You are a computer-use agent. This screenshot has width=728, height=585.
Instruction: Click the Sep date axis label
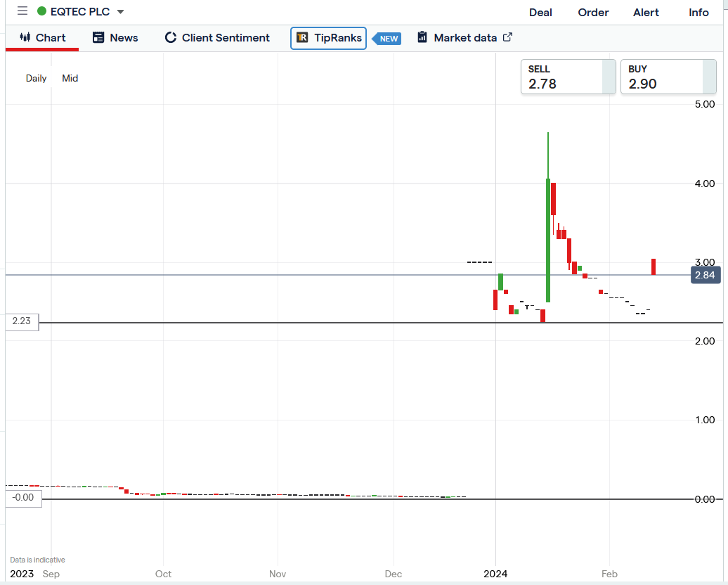pyautogui.click(x=51, y=574)
